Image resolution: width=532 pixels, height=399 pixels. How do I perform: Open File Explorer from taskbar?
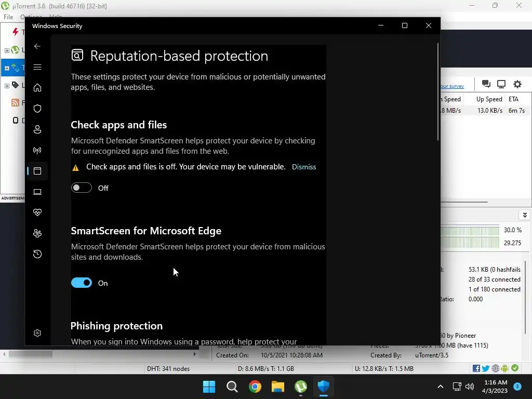click(x=278, y=387)
